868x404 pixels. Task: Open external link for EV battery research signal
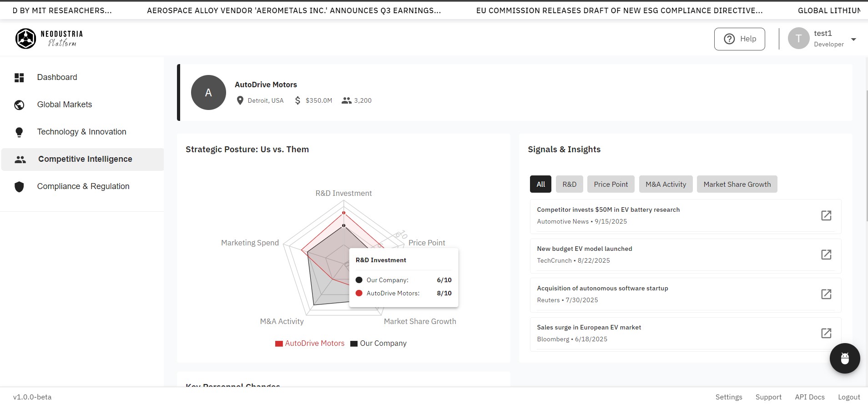(826, 215)
